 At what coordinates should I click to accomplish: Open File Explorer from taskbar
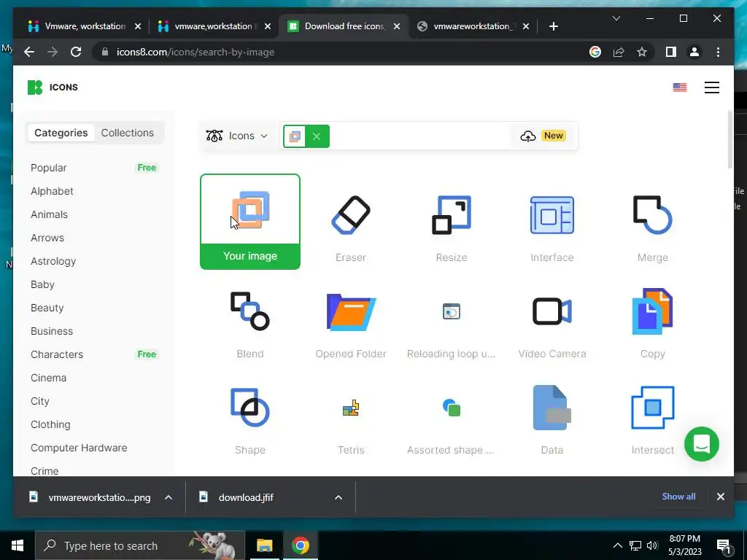tap(264, 545)
